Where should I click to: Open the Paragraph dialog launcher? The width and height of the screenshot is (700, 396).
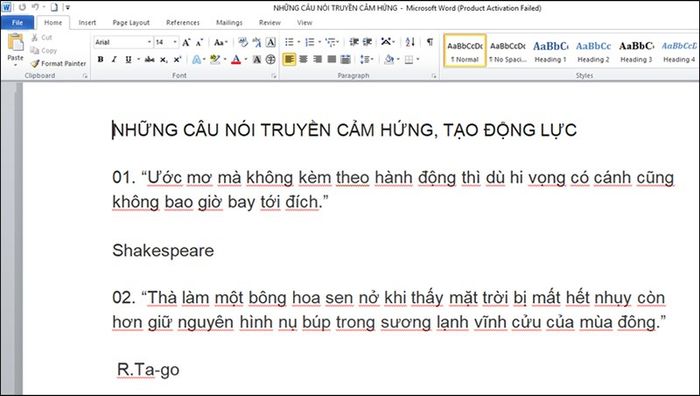tap(433, 76)
